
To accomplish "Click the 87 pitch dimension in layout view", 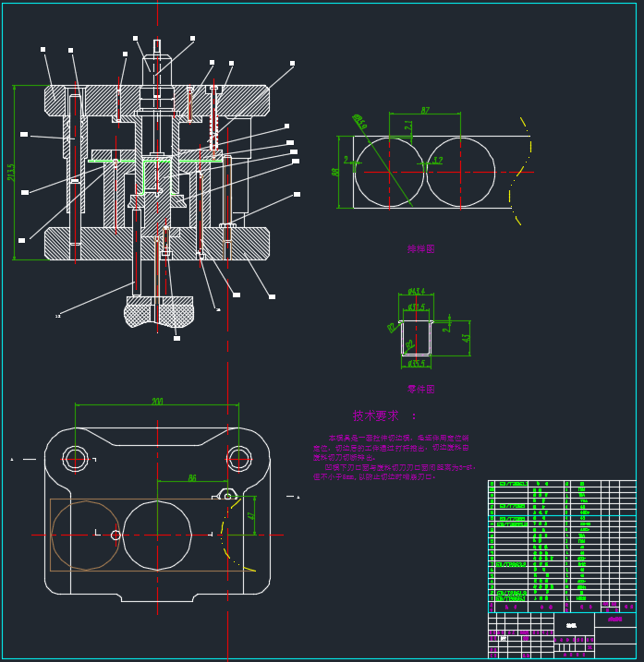I will [425, 110].
